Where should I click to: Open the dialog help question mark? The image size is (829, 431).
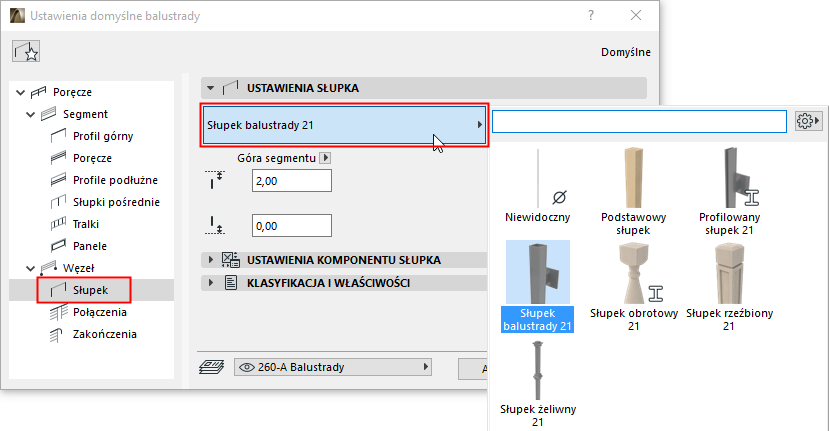[x=591, y=15]
